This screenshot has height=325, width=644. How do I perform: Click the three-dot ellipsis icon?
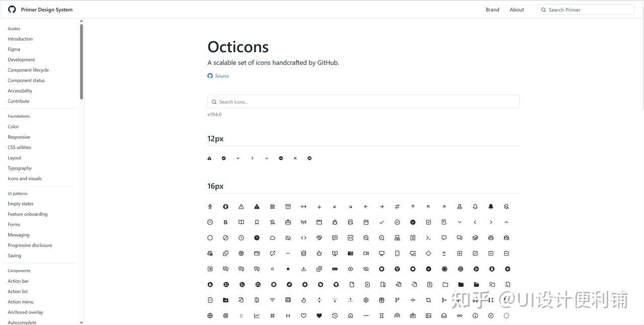click(335, 269)
